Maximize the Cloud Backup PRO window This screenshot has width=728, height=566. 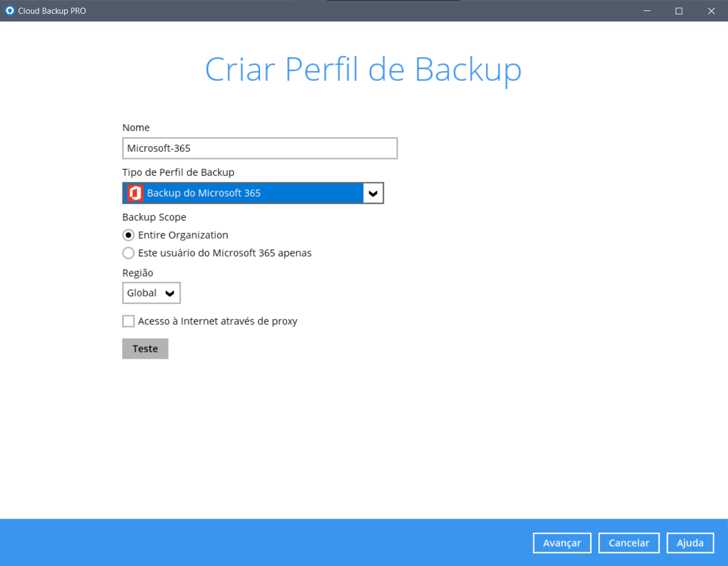pyautogui.click(x=679, y=11)
